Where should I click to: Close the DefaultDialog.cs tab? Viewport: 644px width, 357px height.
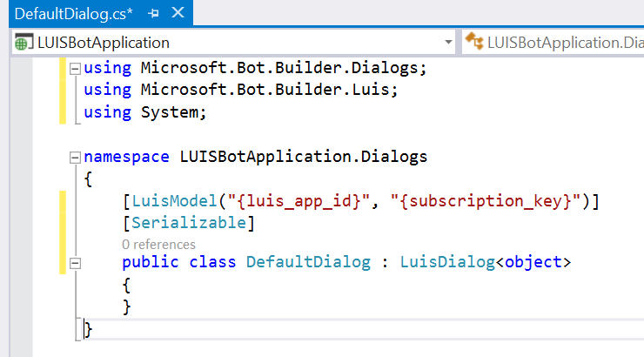[x=178, y=13]
